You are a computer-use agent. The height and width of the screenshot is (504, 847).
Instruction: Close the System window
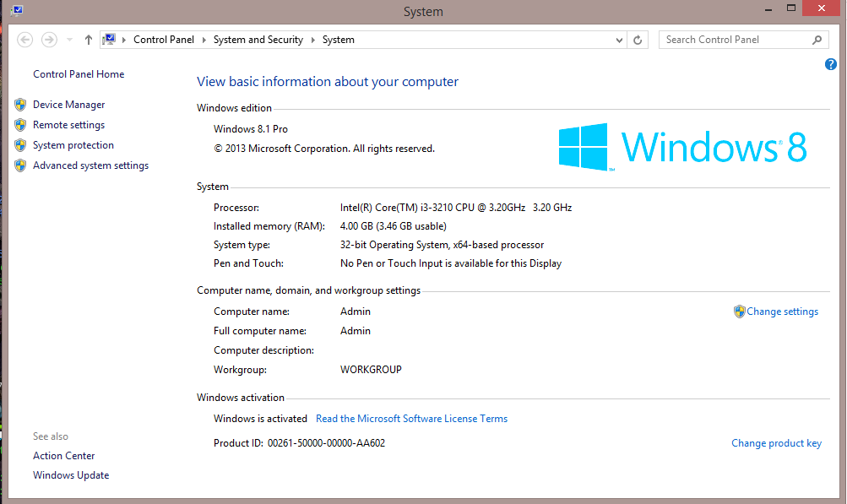point(822,8)
